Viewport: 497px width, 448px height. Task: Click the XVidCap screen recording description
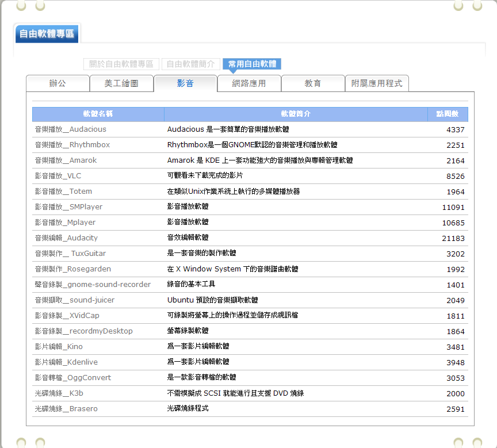(x=232, y=315)
